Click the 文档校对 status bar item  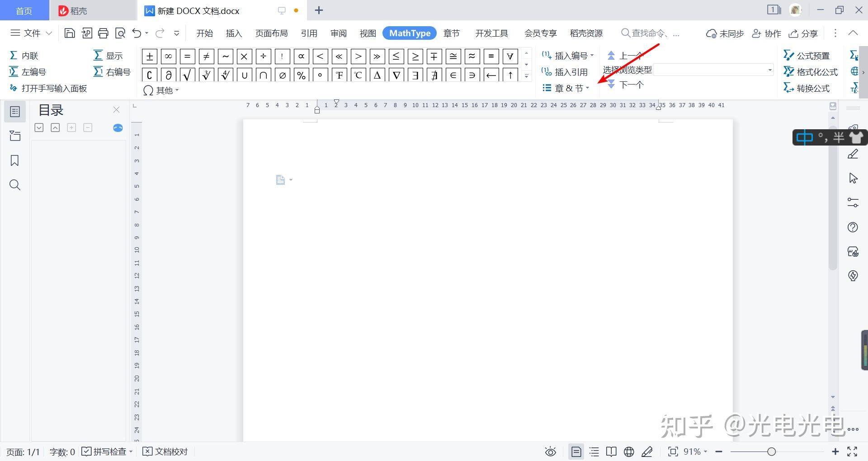tap(165, 452)
